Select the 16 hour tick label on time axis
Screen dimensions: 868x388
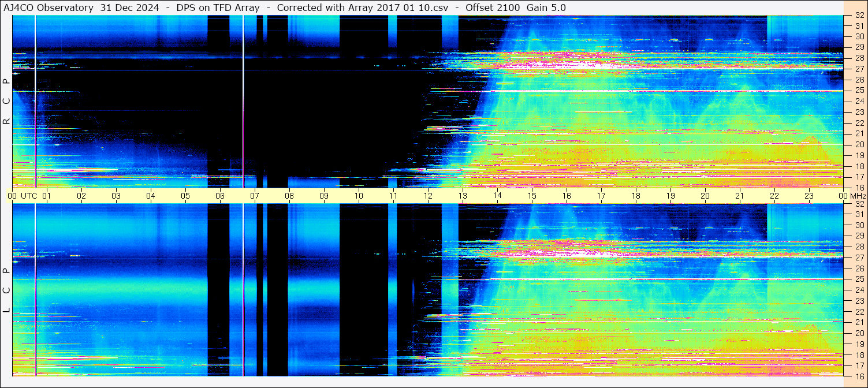pyautogui.click(x=567, y=196)
